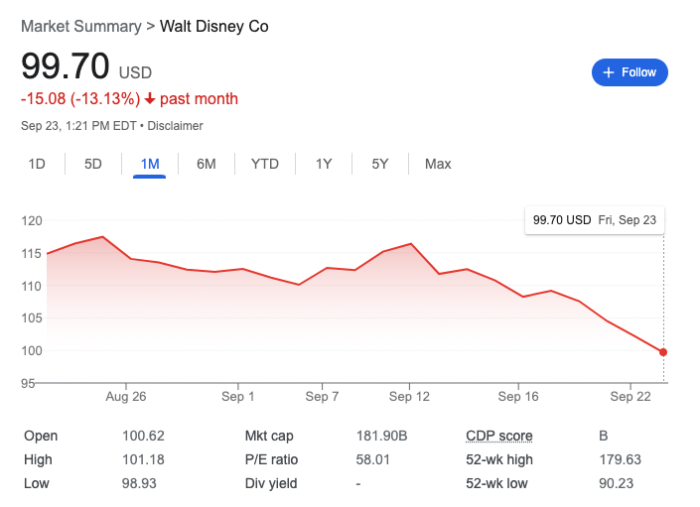Image resolution: width=700 pixels, height=507 pixels.
Task: Click the Sep 12 label on the chart axis
Action: 410,397
